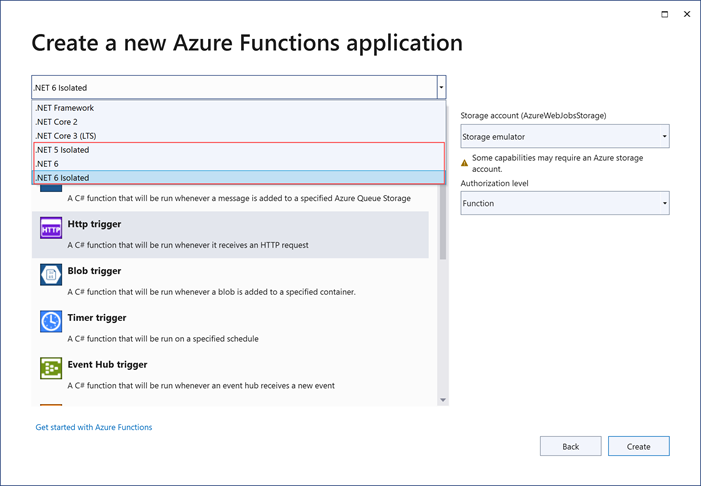Choose the .NET 6 option

(x=48, y=164)
